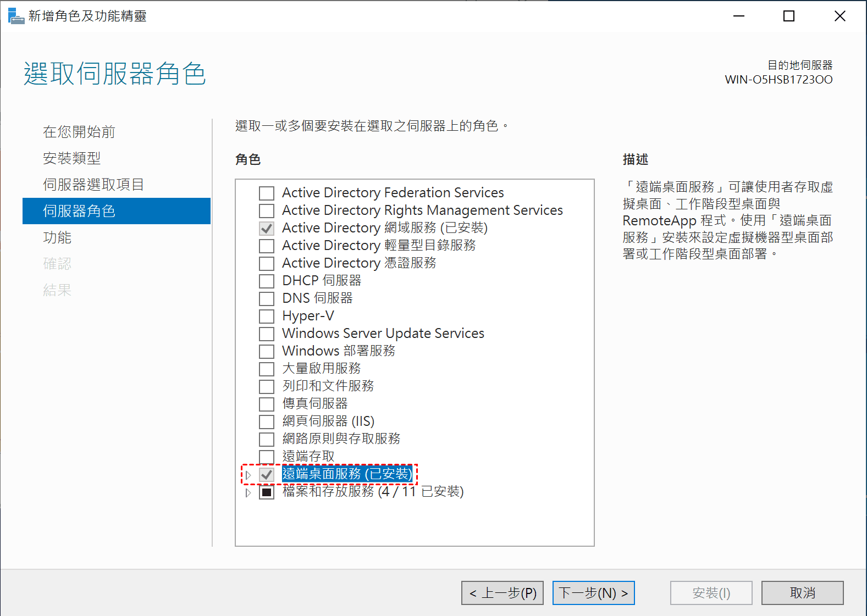This screenshot has width=867, height=616.
Task: Continue with 下一步(N) button
Action: pos(594,593)
